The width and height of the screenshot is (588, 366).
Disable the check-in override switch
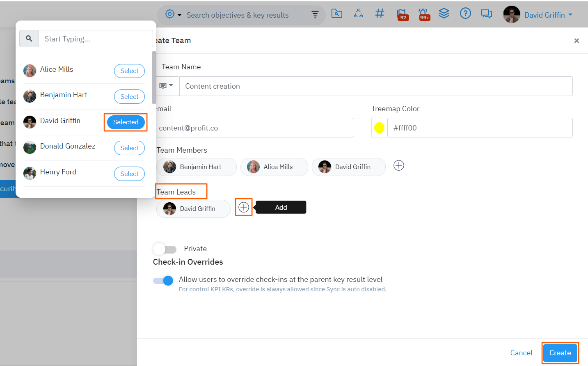163,281
